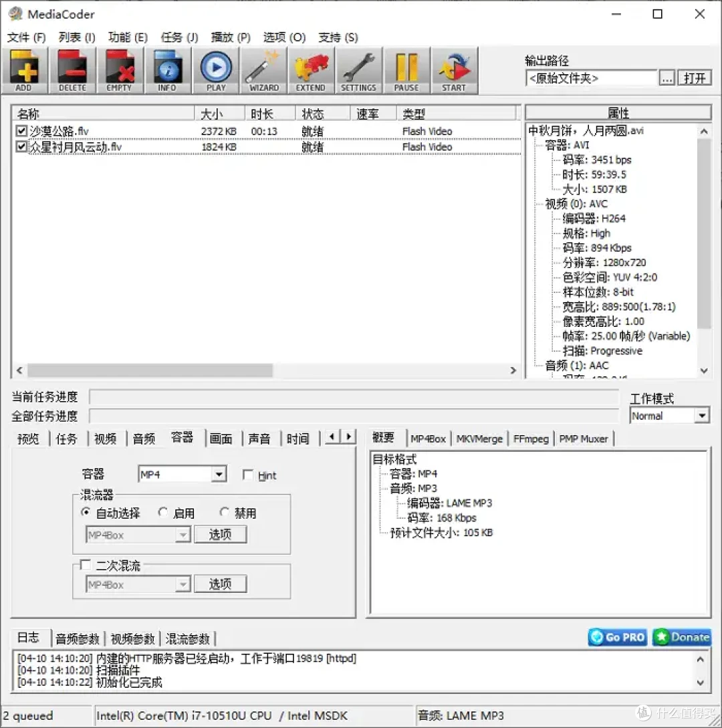The height and width of the screenshot is (728, 722).
Task: Click the DELETE toolbar icon
Action: pos(72,71)
